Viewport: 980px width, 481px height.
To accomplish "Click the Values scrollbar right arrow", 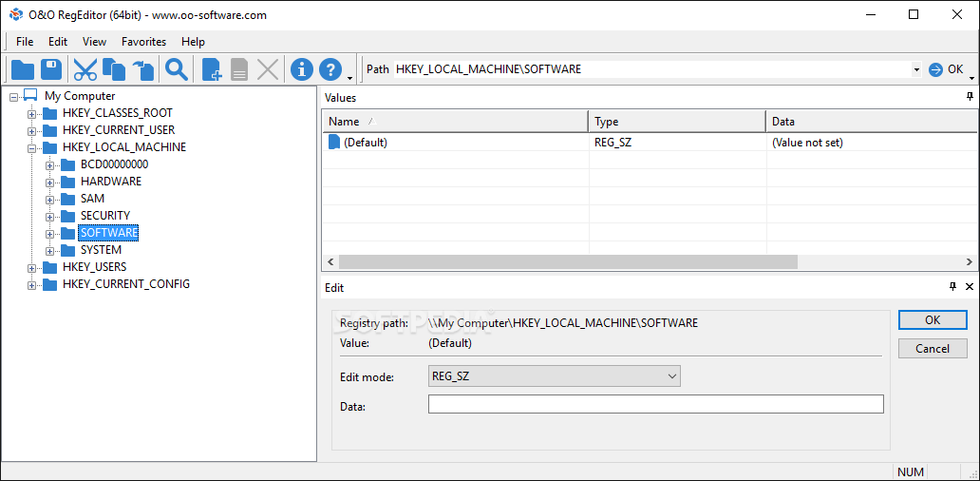I will tap(969, 262).
